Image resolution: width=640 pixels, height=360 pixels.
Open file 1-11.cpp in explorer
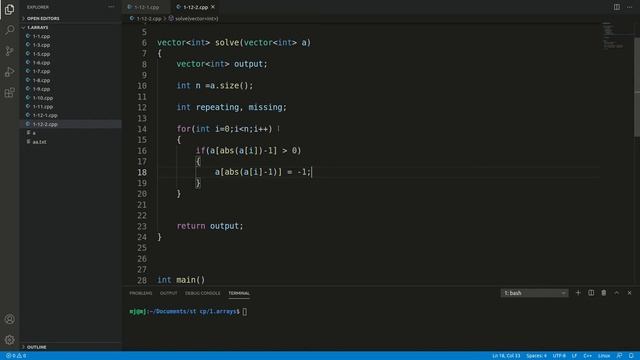click(42, 107)
